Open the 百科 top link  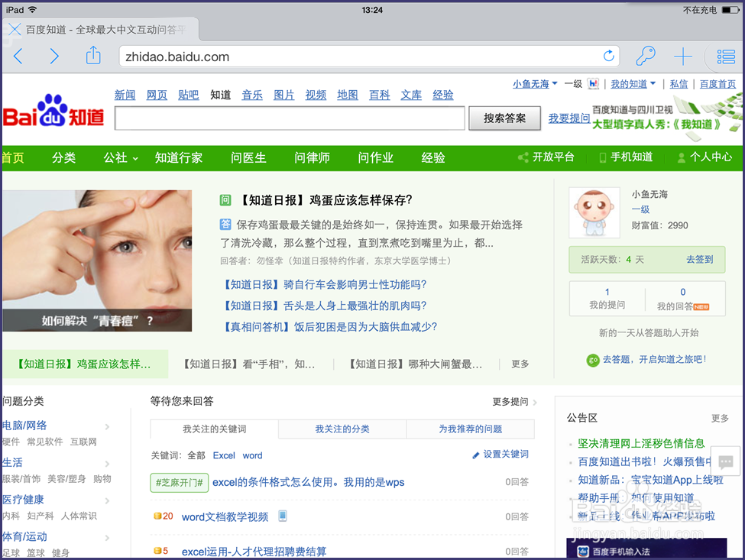pos(379,95)
